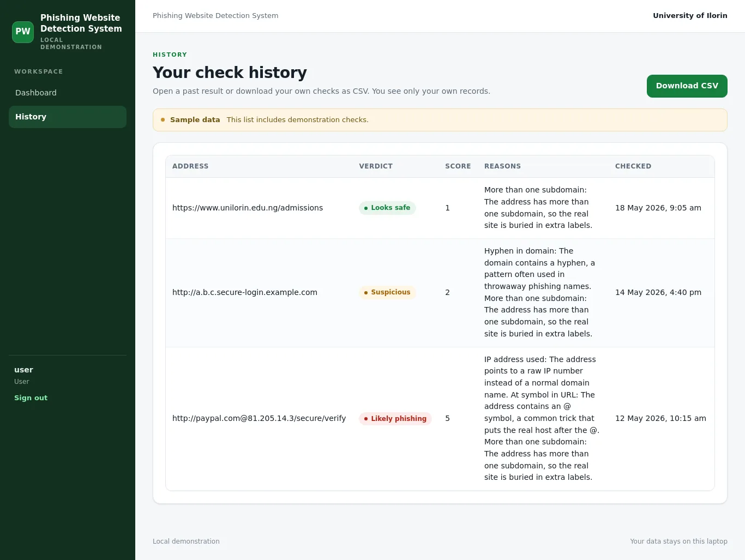This screenshot has height=560, width=745.
Task: Open the unilorin.edu.ng admissions address record
Action: point(248,208)
